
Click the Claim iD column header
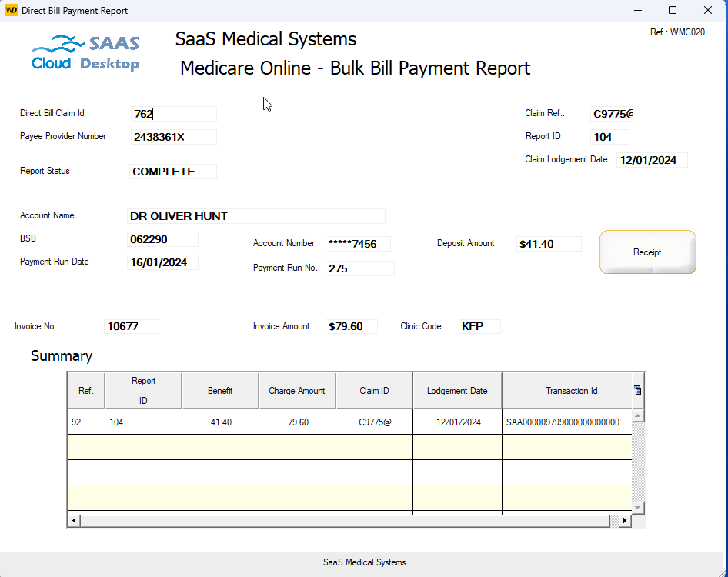tap(374, 390)
